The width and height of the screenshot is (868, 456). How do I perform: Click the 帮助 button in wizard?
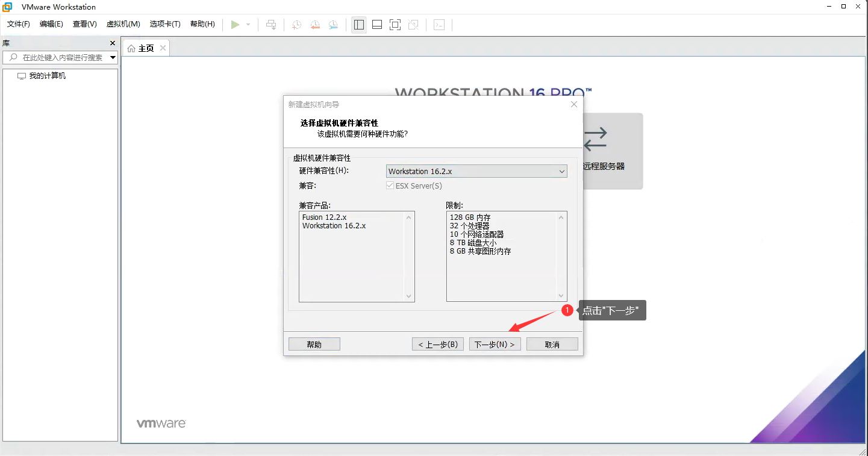[314, 344]
